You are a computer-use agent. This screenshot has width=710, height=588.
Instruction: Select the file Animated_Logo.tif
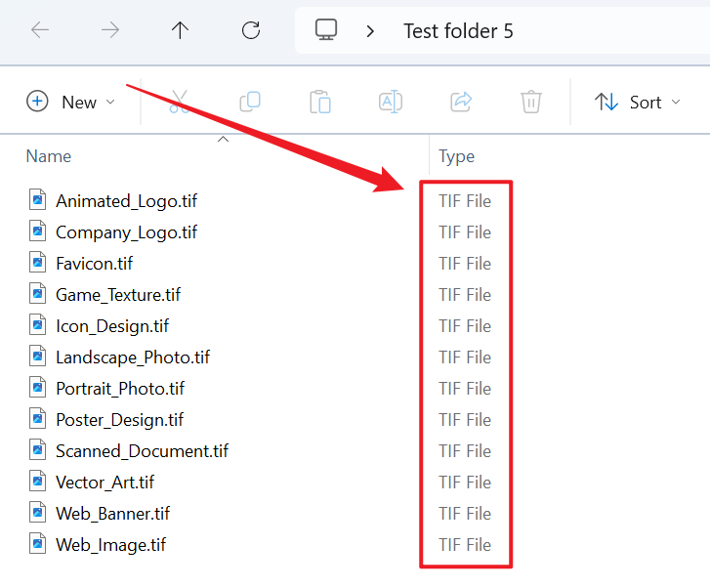click(x=126, y=200)
